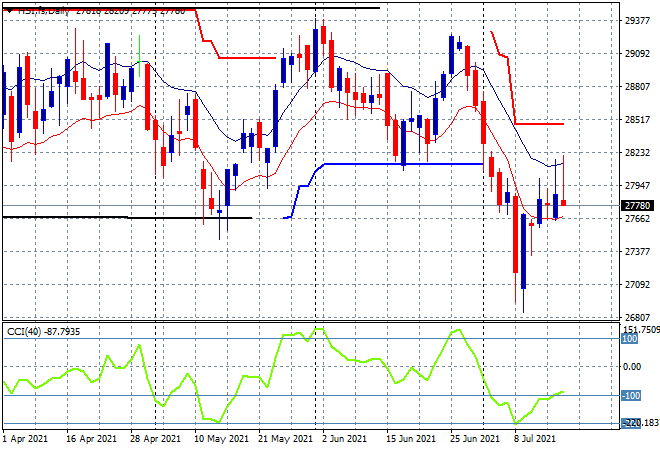The image size is (660, 450).
Task: Click the CCI -100 level label
Action: tap(631, 396)
